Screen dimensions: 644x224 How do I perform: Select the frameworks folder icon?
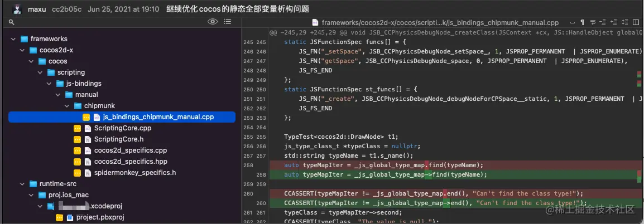click(x=24, y=39)
